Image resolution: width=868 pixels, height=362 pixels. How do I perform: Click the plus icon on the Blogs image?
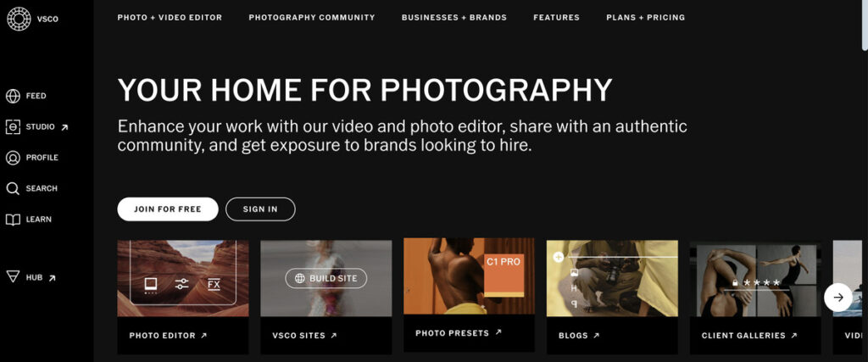pos(558,257)
